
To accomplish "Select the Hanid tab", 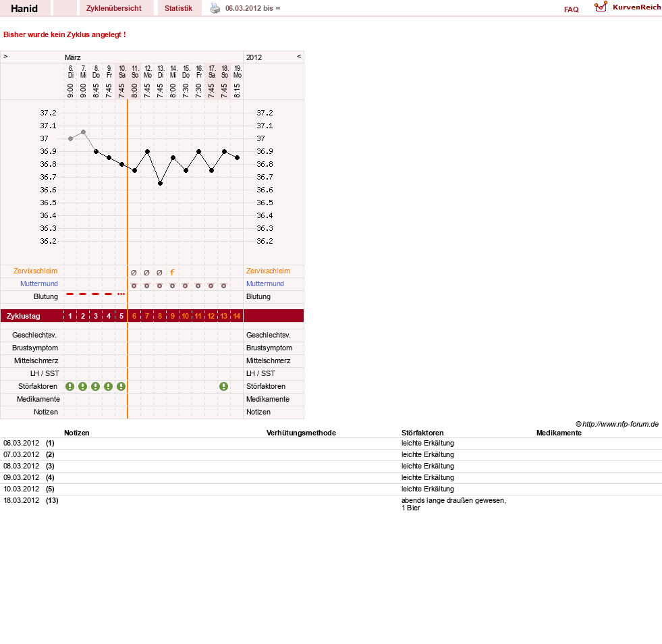I will click(x=24, y=9).
